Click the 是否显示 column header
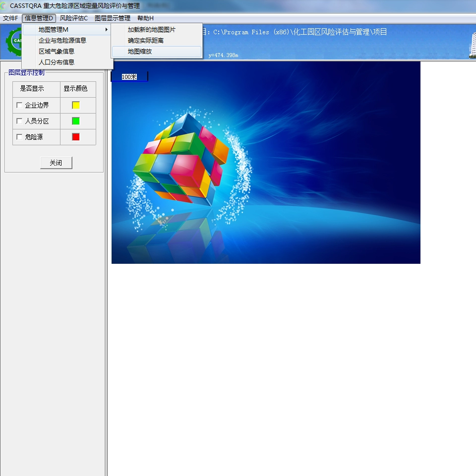Screen dimensions: 476x476 (32, 88)
